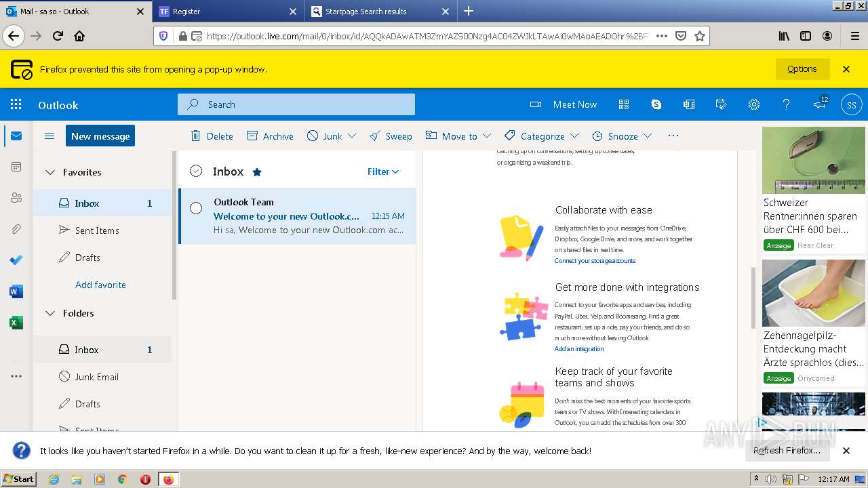Archive the selected message
Image resolution: width=868 pixels, height=488 pixels.
coord(270,136)
